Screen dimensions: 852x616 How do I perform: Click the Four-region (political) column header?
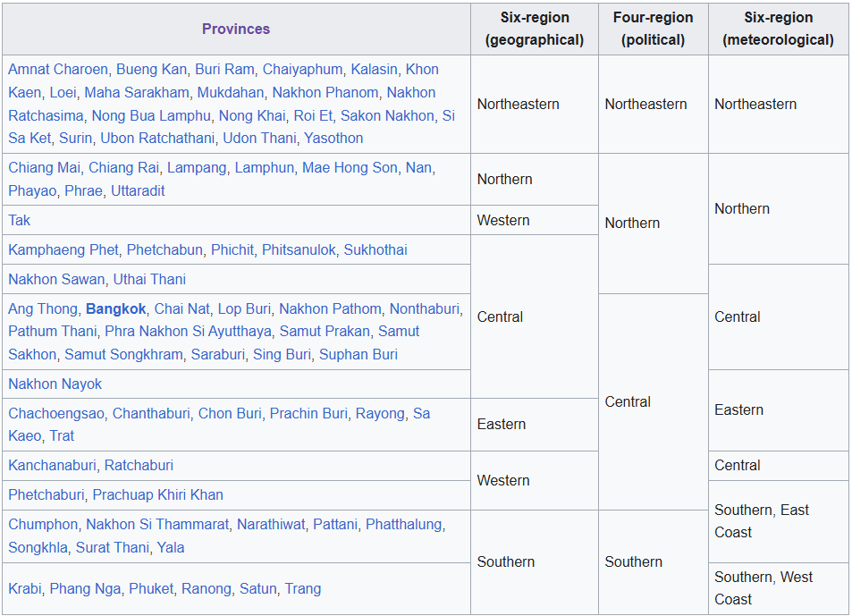(x=653, y=29)
